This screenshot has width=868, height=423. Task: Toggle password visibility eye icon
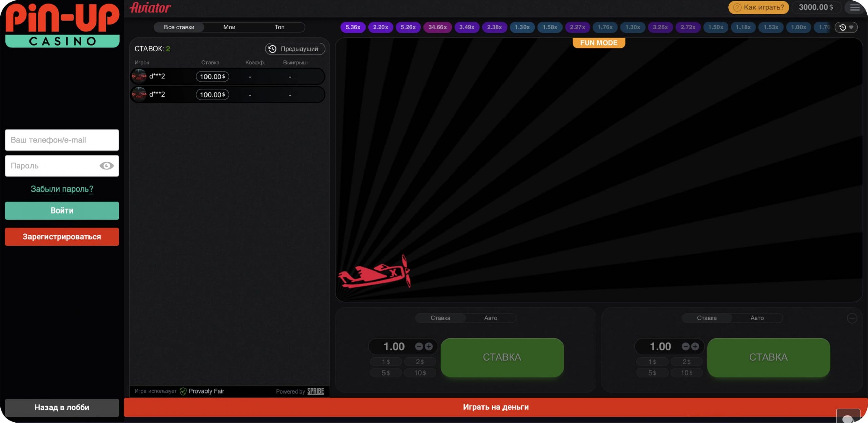pyautogui.click(x=106, y=166)
